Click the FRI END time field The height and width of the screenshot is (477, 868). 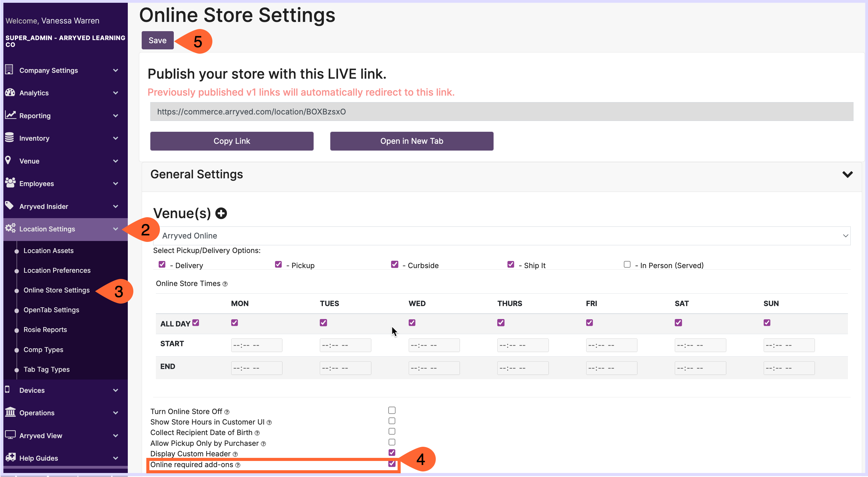[x=611, y=368]
